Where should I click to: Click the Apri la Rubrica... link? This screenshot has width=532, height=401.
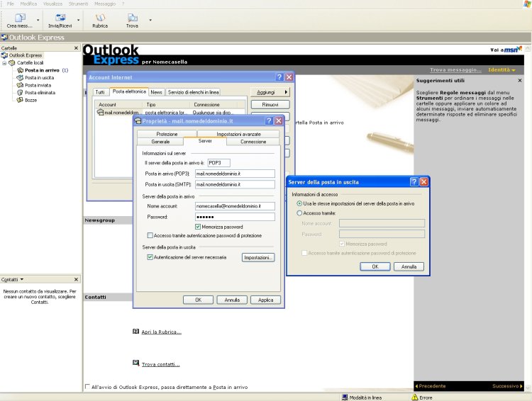(161, 332)
